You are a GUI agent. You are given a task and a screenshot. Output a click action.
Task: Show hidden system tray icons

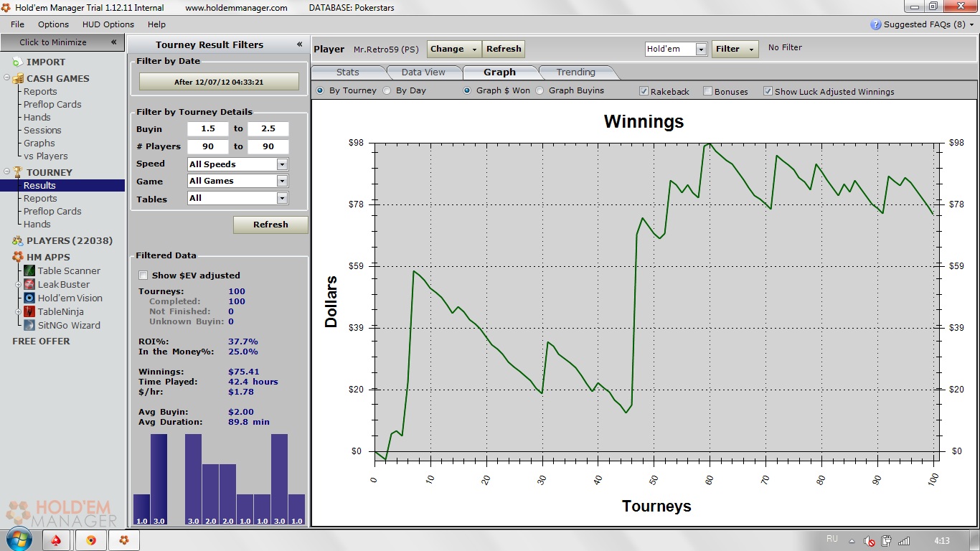pos(852,541)
